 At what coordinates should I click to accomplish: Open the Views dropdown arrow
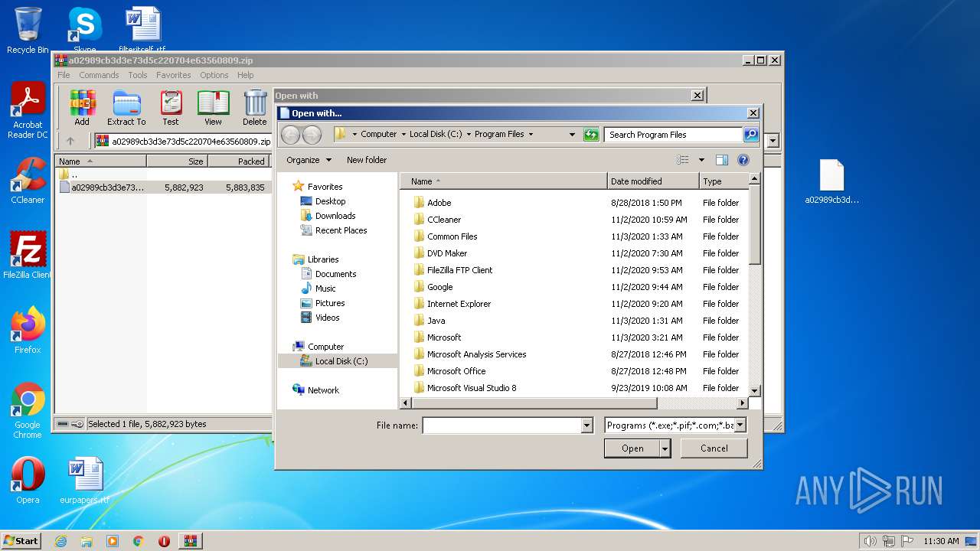[701, 160]
